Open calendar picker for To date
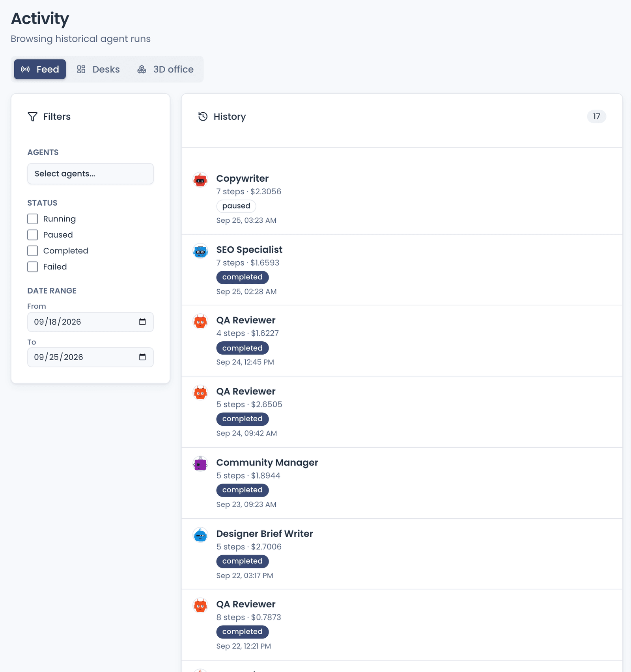Viewport: 631px width, 672px height. coord(142,357)
